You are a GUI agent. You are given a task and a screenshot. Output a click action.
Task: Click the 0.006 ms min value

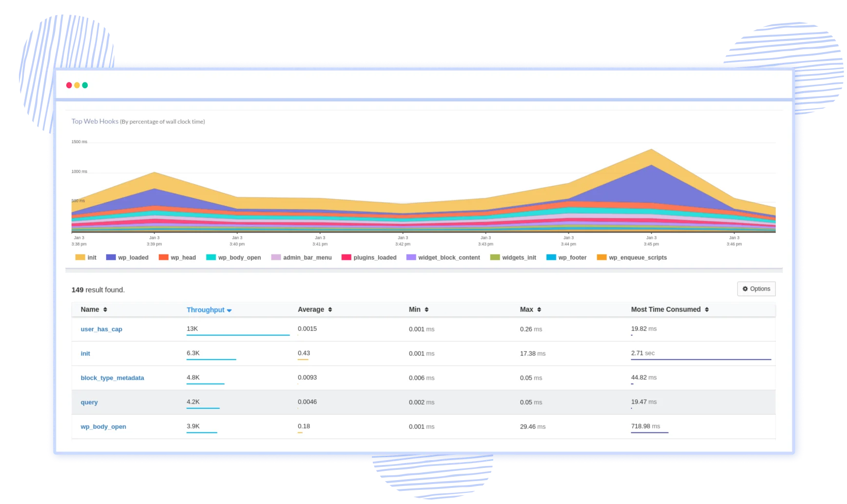point(422,378)
